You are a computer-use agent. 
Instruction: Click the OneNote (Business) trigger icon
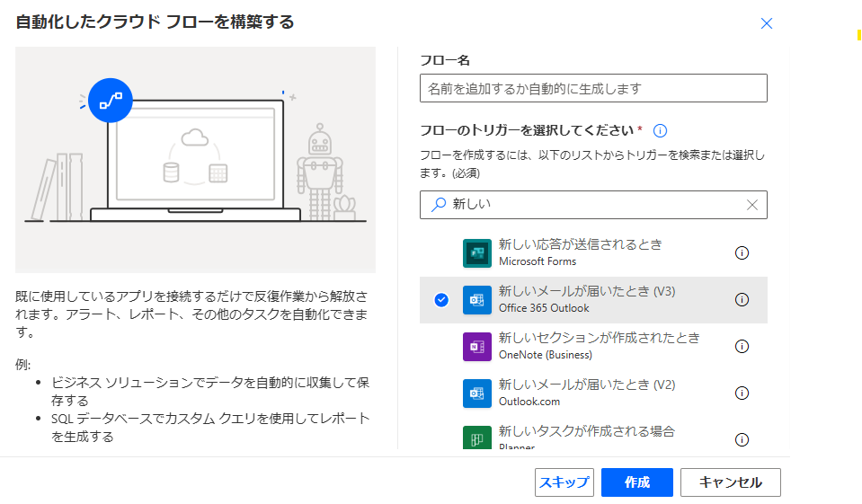click(x=476, y=346)
